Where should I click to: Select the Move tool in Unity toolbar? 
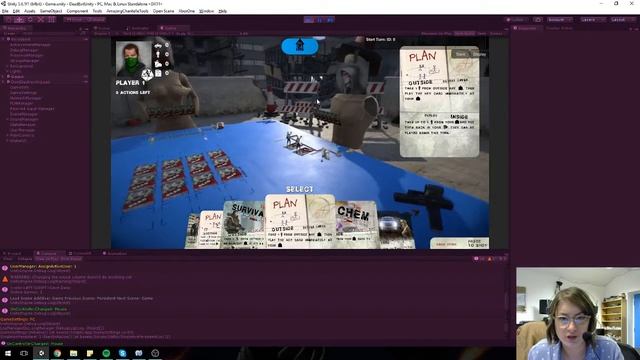(19, 19)
